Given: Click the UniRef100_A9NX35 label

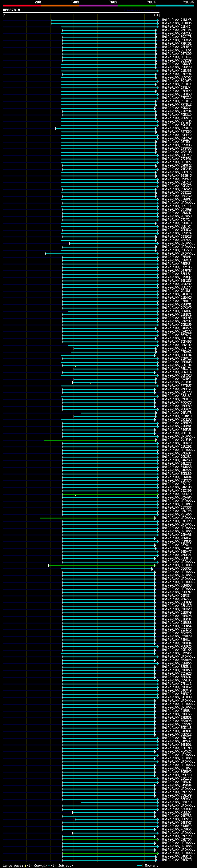Looking at the screenshot, I should (176, 33).
